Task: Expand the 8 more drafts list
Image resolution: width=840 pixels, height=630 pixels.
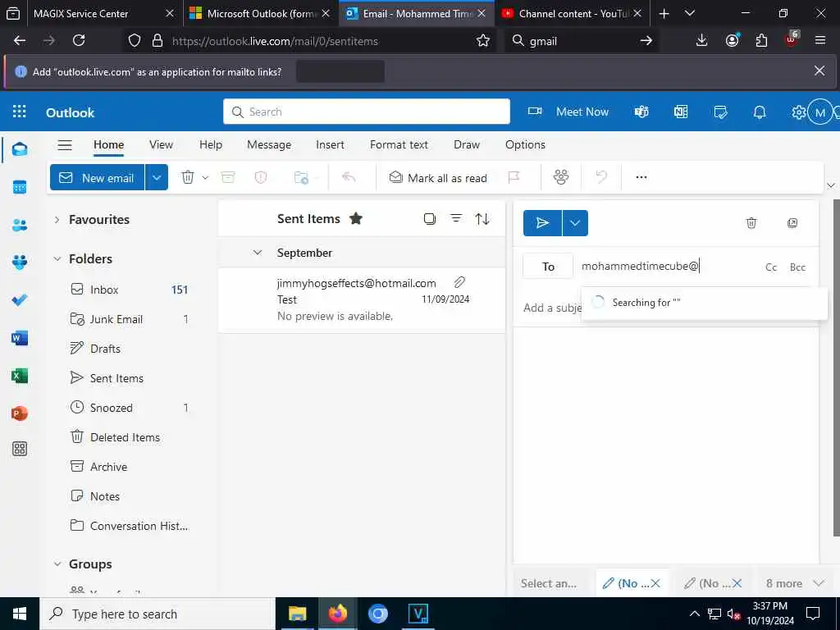Action: click(x=794, y=583)
